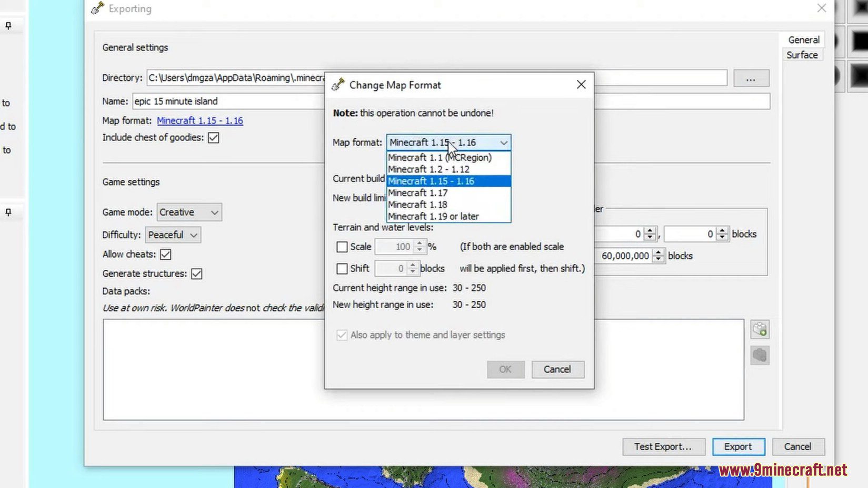Collapse the Map format combo box
Viewport: 868px width, 488px height.
pos(504,143)
